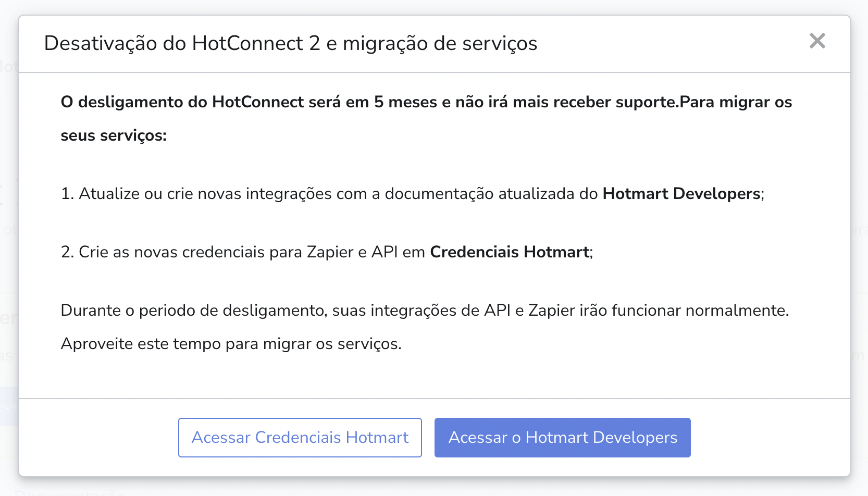Click step 2 about new credentials

pos(327,252)
